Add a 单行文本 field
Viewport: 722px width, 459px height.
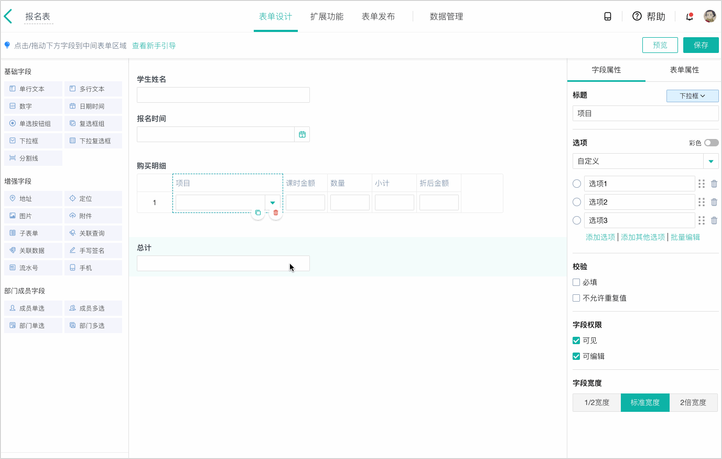pyautogui.click(x=33, y=89)
